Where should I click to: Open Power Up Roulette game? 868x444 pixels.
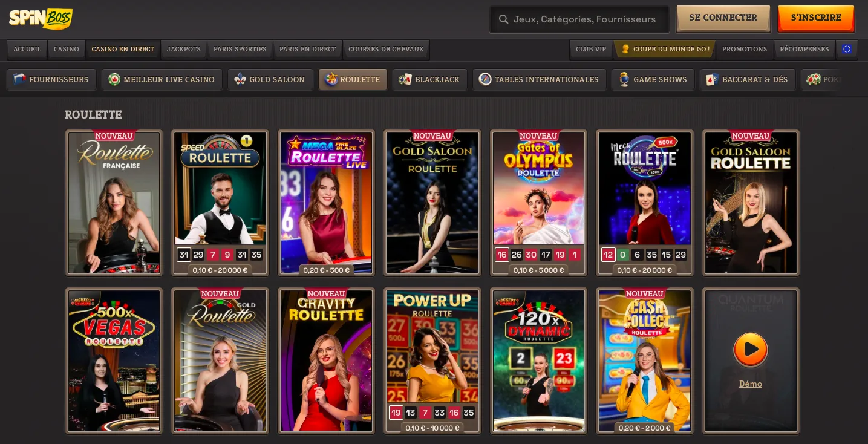pyautogui.click(x=432, y=361)
